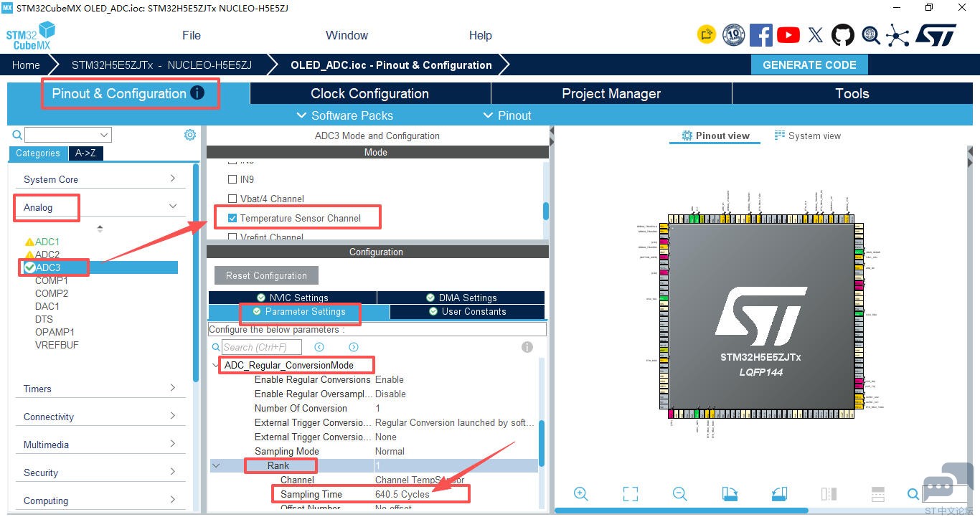980x522 pixels.
Task: Zoom out of the pinout view
Action: (680, 494)
